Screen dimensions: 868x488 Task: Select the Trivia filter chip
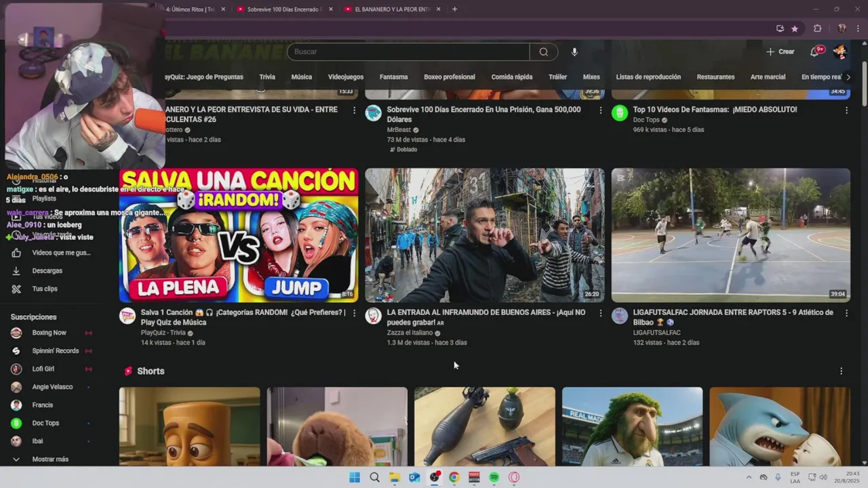[267, 77]
